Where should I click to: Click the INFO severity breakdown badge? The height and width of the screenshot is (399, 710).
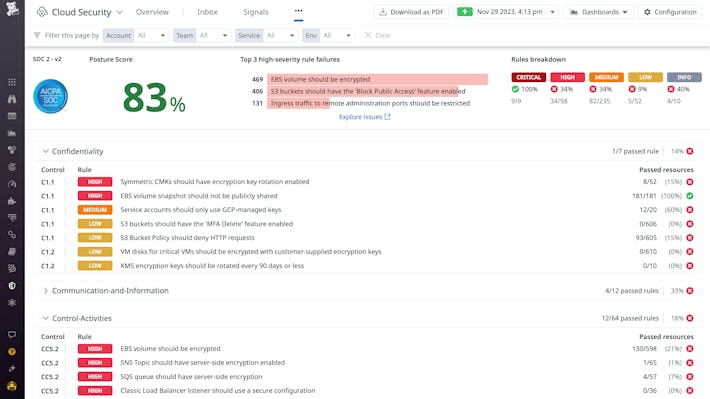click(x=684, y=77)
